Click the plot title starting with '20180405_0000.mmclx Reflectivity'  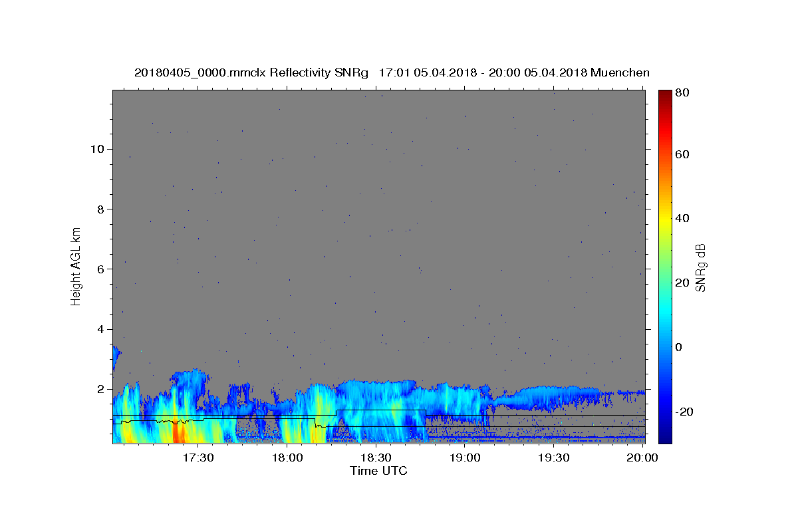point(392,72)
